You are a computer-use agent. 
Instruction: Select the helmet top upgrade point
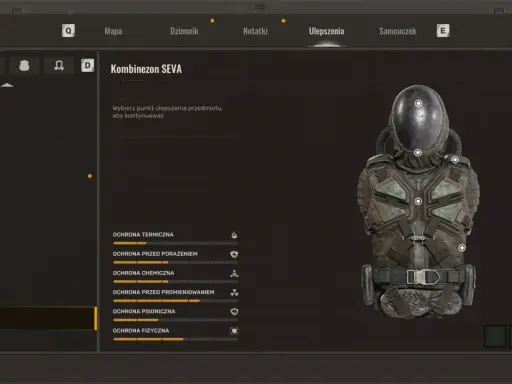click(x=418, y=103)
